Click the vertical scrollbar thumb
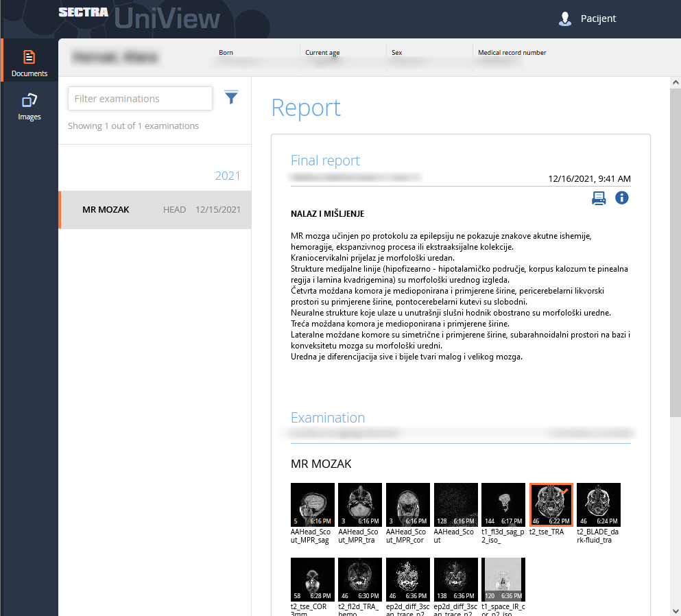Screen dimensions: 681x616 coord(676,253)
